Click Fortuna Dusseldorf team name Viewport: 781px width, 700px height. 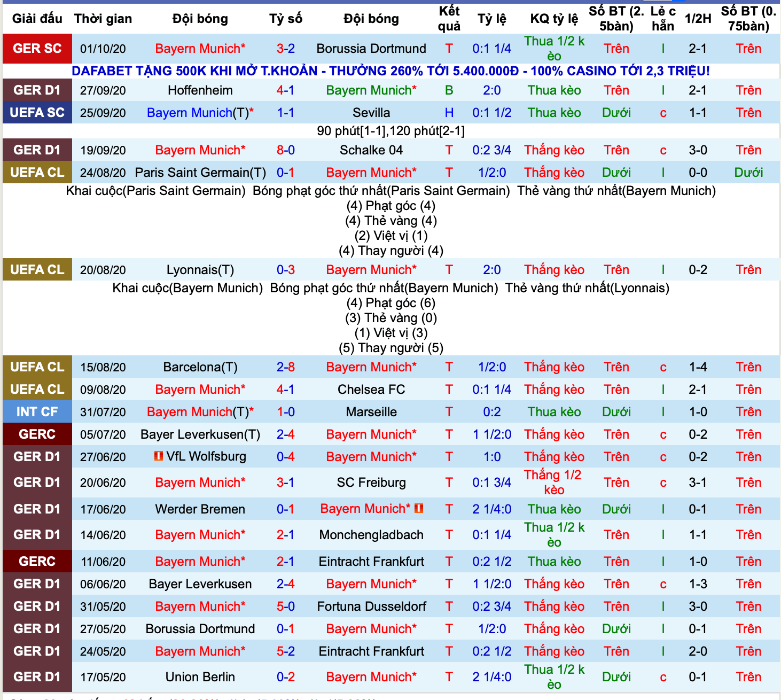click(x=371, y=606)
